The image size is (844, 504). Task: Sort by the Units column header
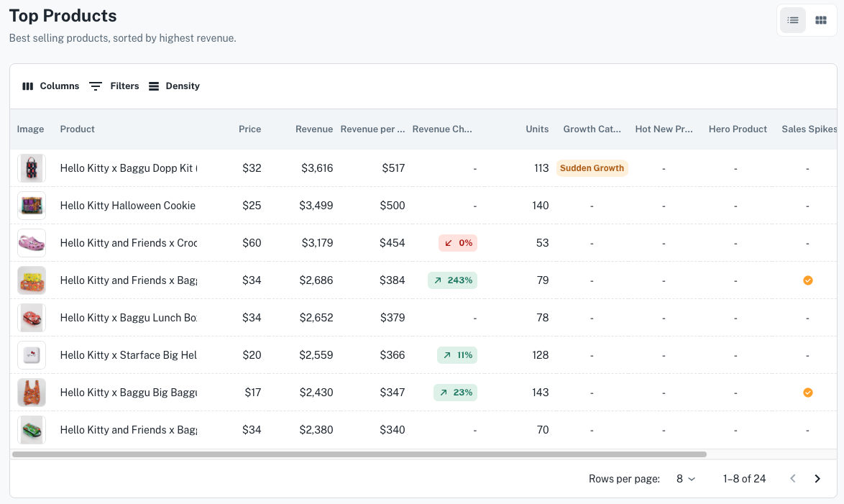[x=537, y=129]
